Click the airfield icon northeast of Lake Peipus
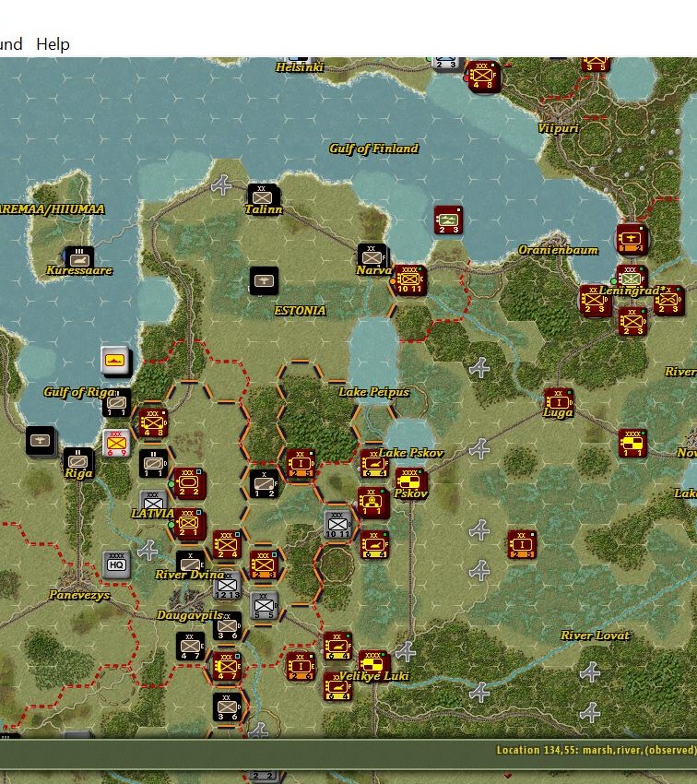This screenshot has height=784, width=697. click(479, 368)
